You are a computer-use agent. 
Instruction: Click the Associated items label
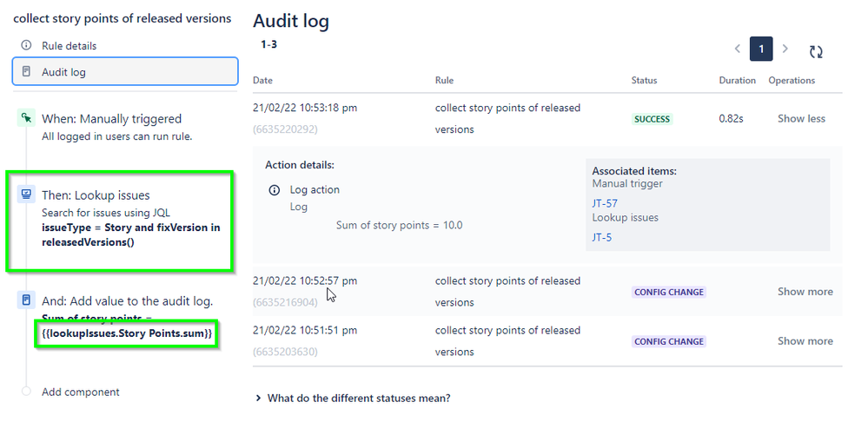[634, 171]
